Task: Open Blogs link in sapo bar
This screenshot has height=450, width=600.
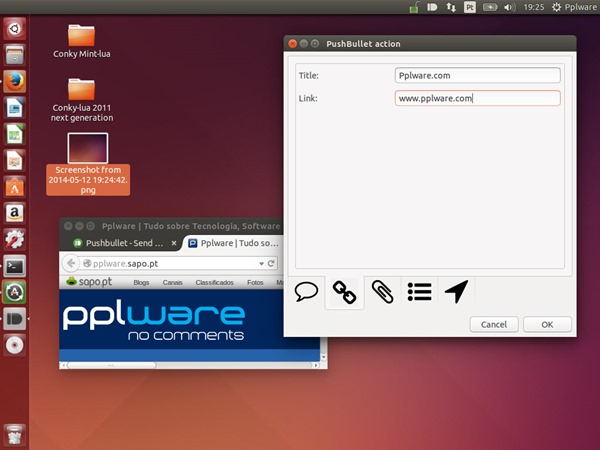Action: pyautogui.click(x=141, y=282)
